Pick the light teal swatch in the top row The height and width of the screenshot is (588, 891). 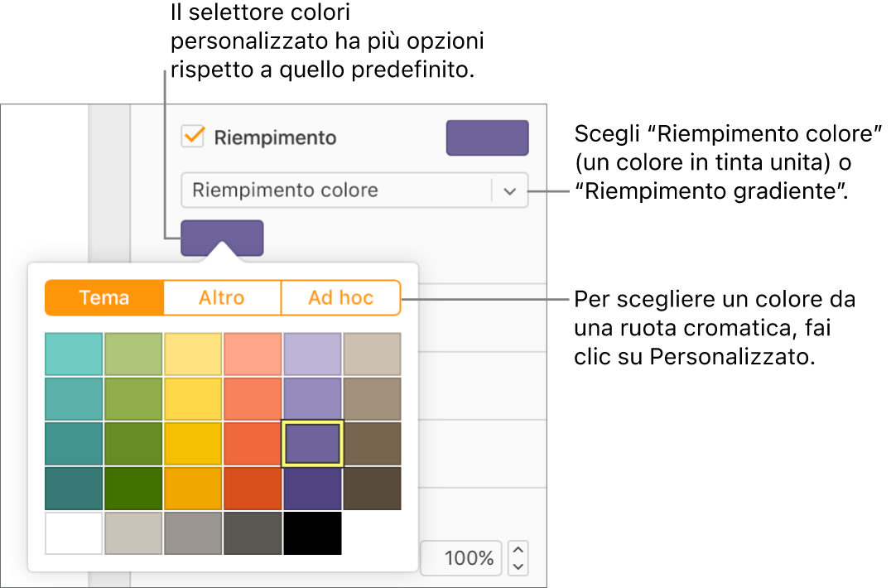pyautogui.click(x=74, y=354)
